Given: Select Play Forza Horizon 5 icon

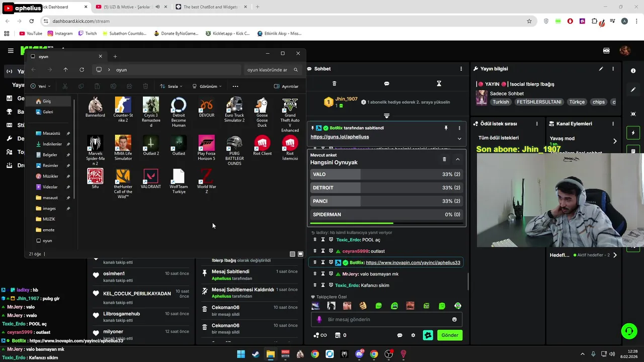Looking at the screenshot, I should point(206,148).
